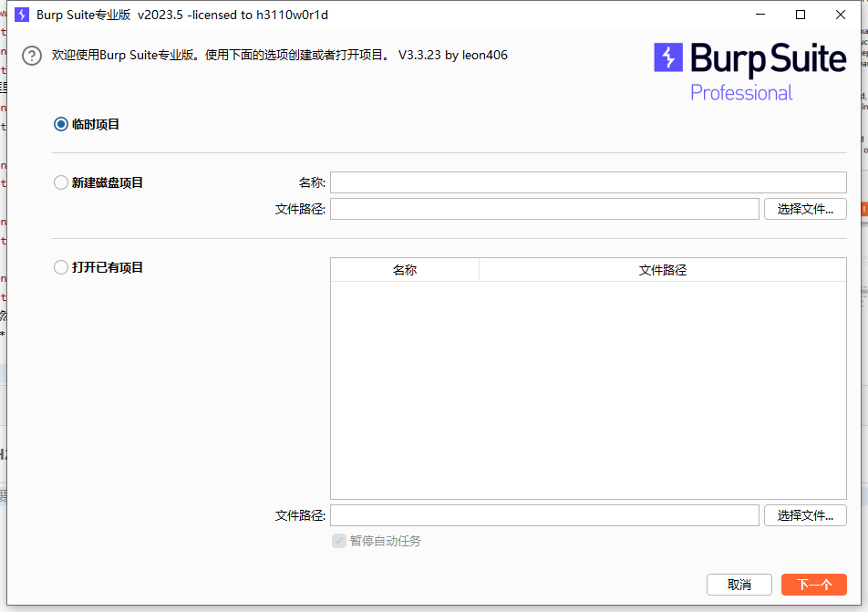
Task: Click the help question mark icon
Action: [x=32, y=56]
